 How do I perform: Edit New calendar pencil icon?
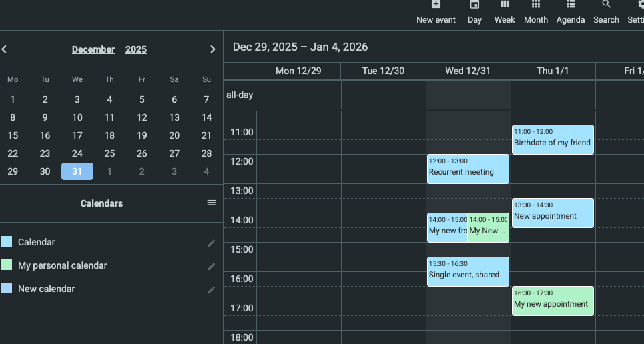tap(212, 289)
